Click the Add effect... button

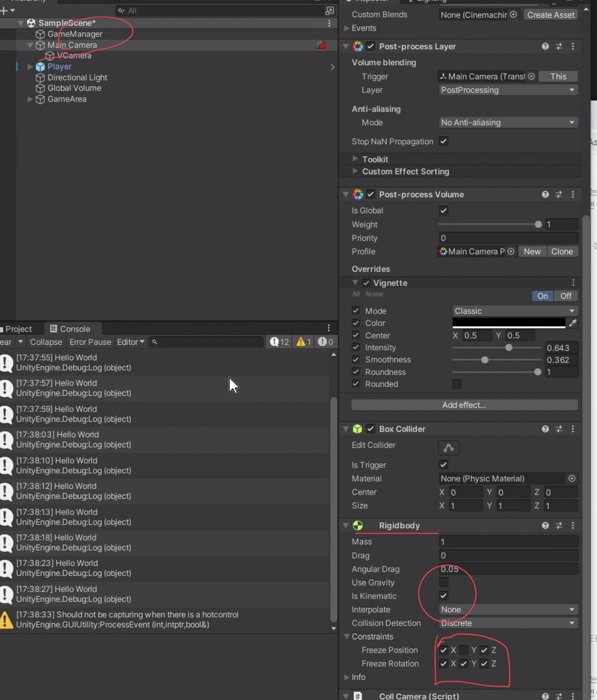(x=464, y=405)
